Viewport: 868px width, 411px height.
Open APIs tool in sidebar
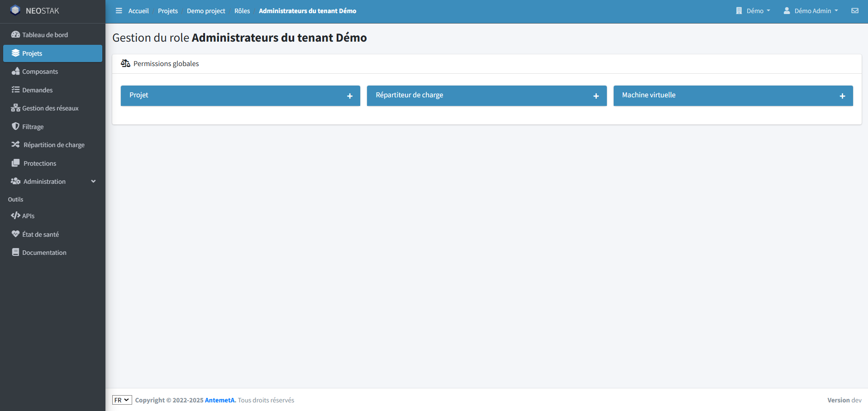click(28, 216)
